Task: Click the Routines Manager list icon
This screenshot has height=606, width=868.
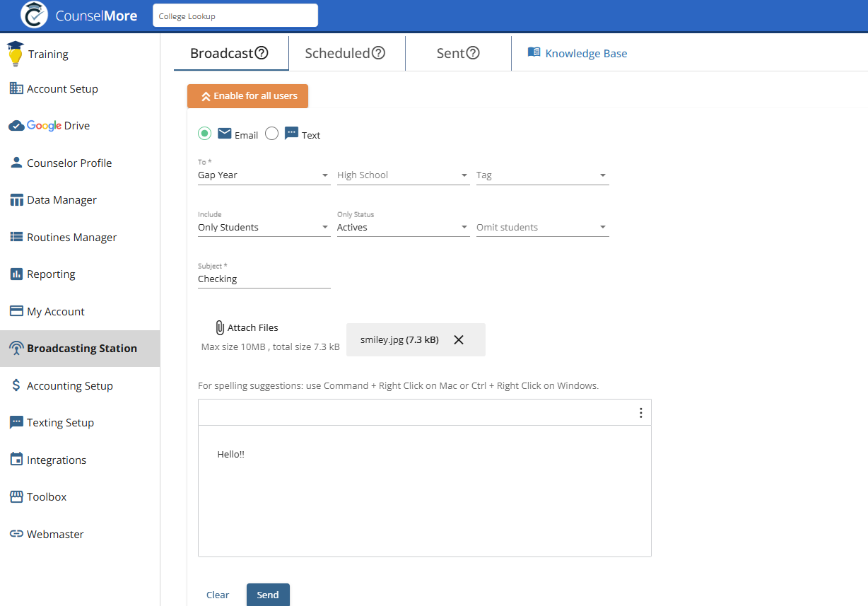Action: (16, 237)
